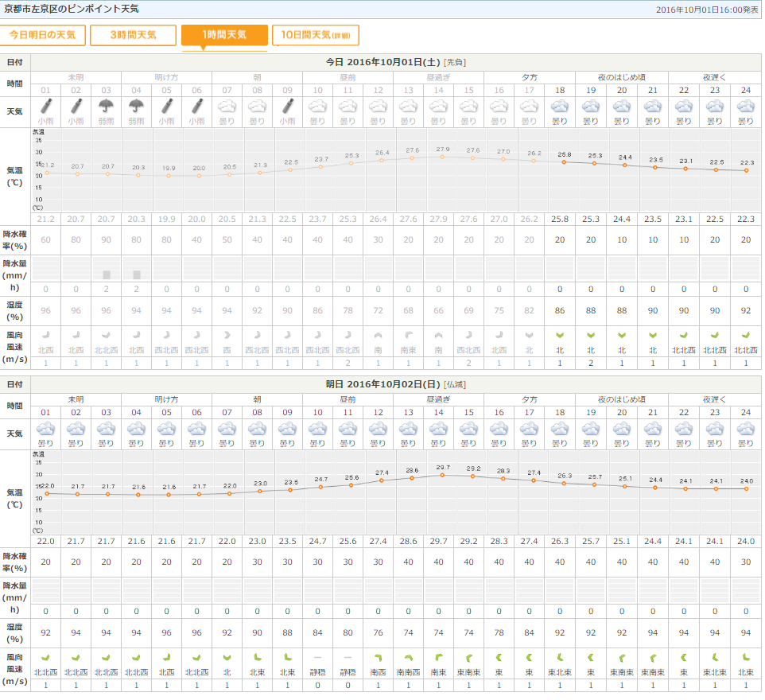765x700 pixels.
Task: Click today's 01時 小雨 weather icon
Action: [46, 106]
